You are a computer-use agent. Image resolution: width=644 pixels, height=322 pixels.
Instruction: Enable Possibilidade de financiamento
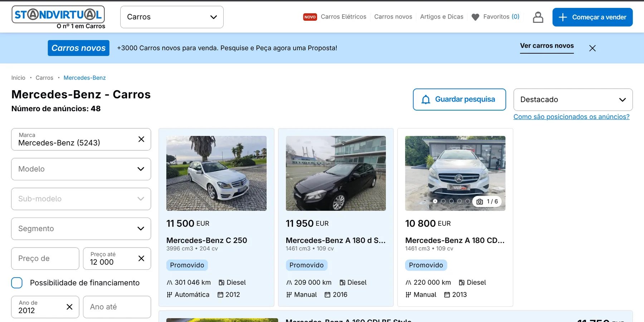pyautogui.click(x=17, y=283)
